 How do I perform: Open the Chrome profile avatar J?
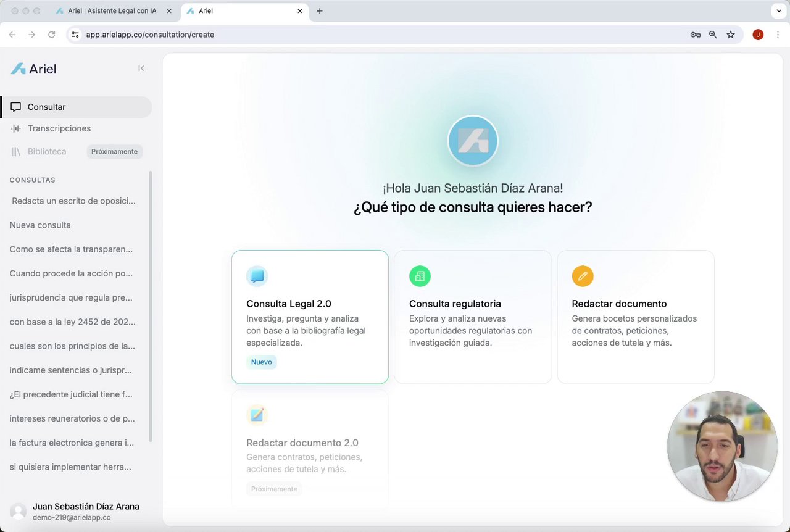pyautogui.click(x=758, y=35)
